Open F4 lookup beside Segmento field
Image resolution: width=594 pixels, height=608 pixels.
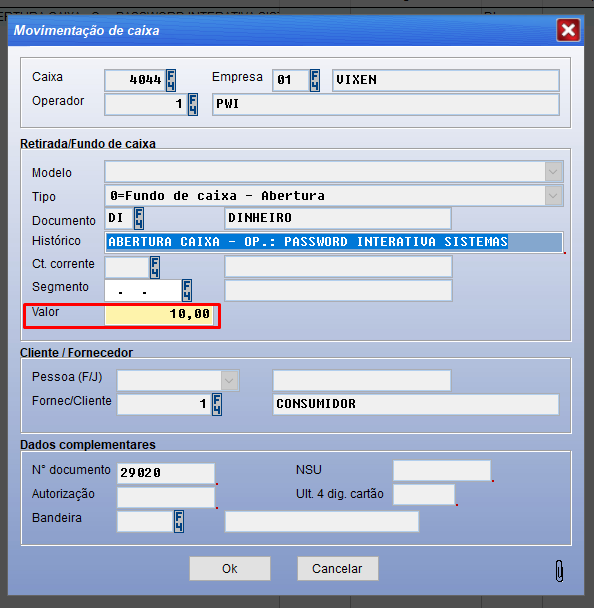coord(187,290)
